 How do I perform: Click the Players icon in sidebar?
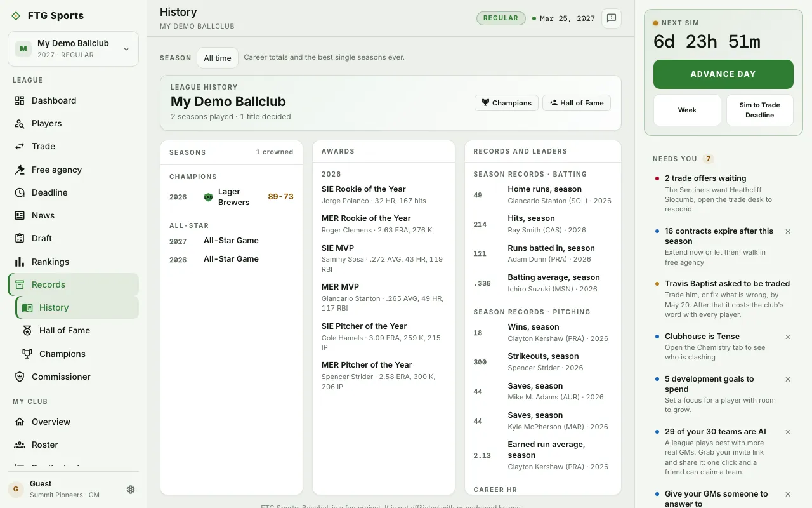(x=20, y=123)
